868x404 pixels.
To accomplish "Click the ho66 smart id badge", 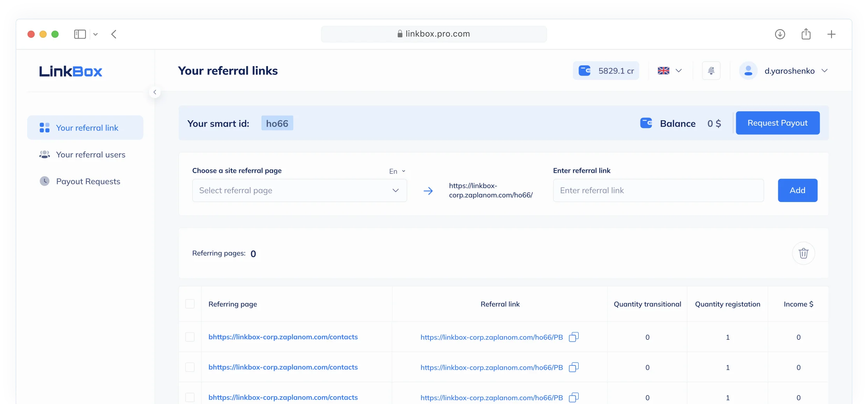I will [x=277, y=123].
